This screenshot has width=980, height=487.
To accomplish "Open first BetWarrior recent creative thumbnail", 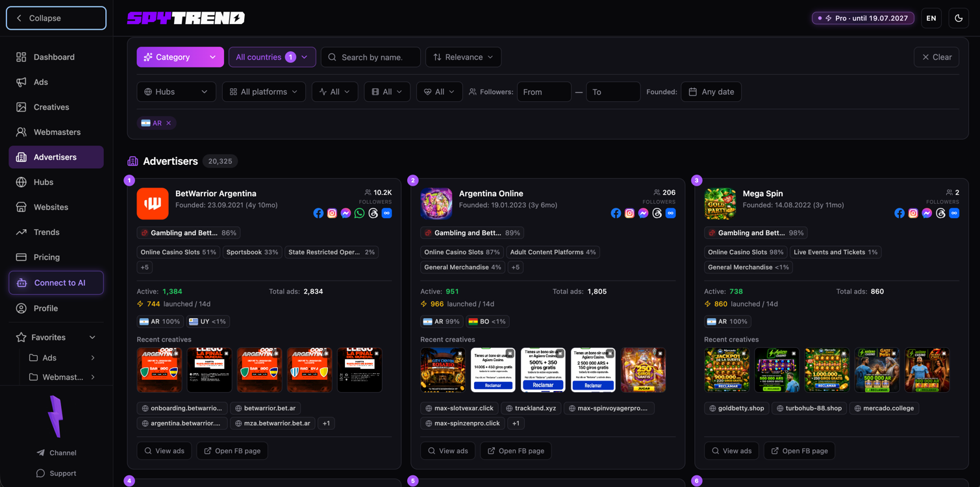I will pos(159,370).
